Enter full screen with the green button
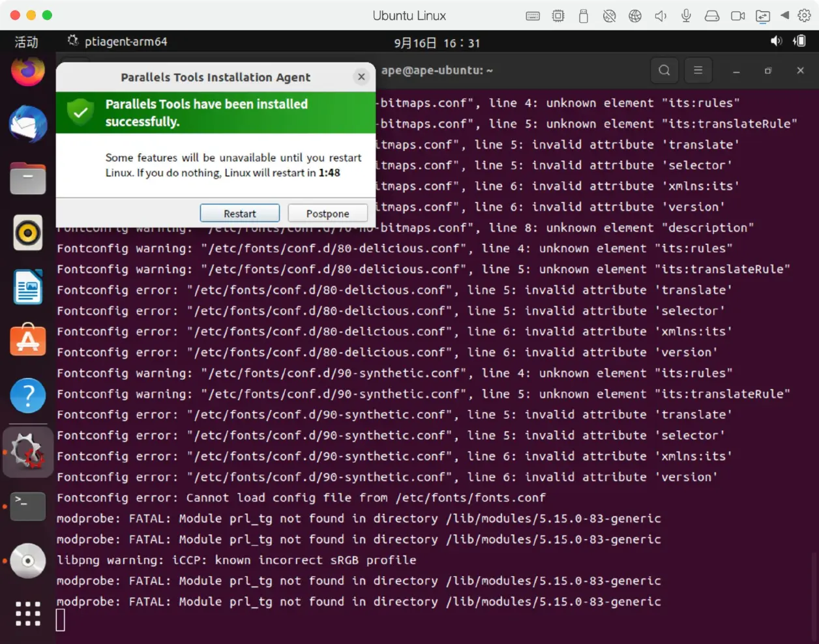The height and width of the screenshot is (644, 819). click(x=46, y=15)
